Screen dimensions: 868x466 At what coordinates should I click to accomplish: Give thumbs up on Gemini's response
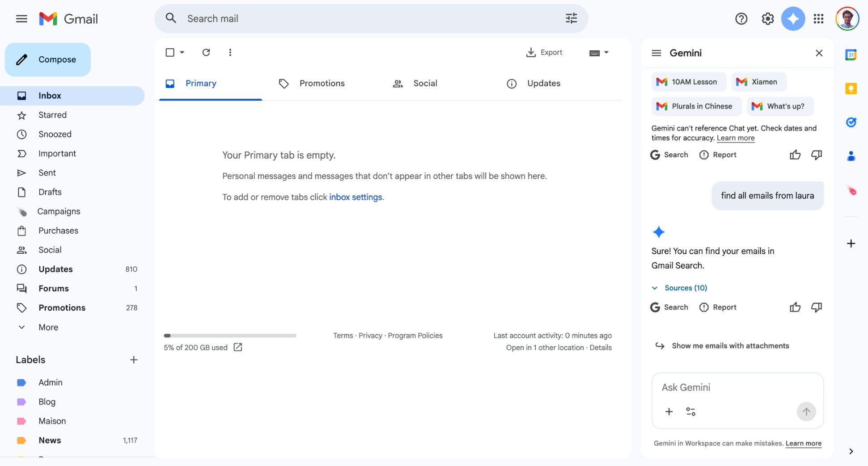[795, 307]
